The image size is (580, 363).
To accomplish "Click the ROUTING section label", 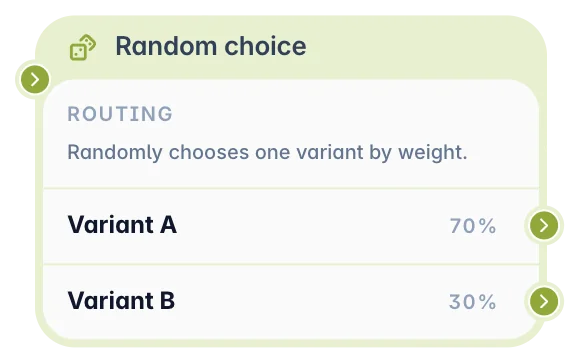I will [120, 114].
